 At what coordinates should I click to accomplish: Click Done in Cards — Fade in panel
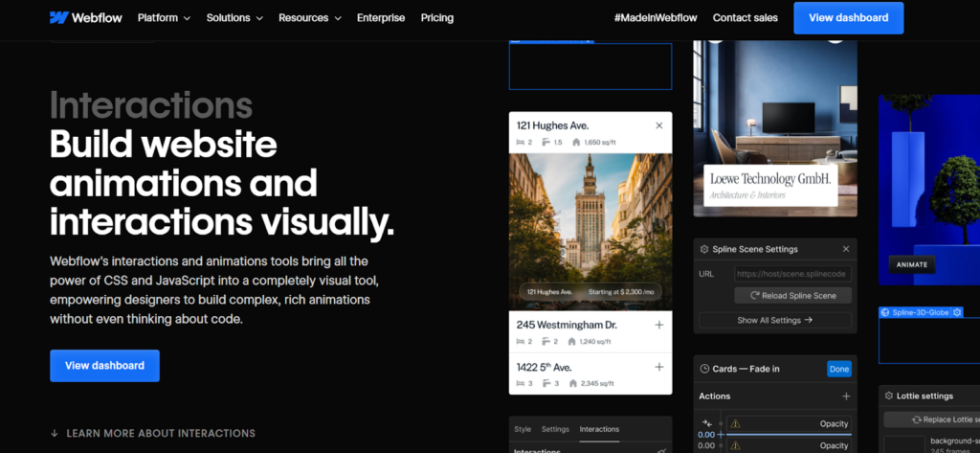pyautogui.click(x=838, y=369)
